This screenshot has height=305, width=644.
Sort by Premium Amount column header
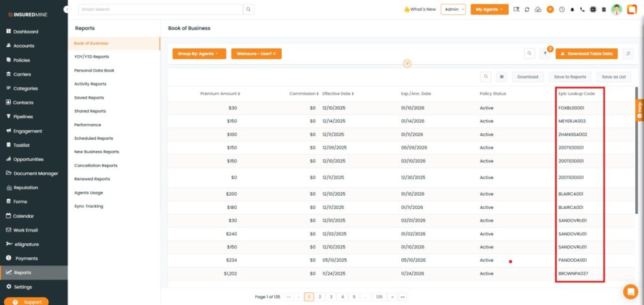[219, 94]
